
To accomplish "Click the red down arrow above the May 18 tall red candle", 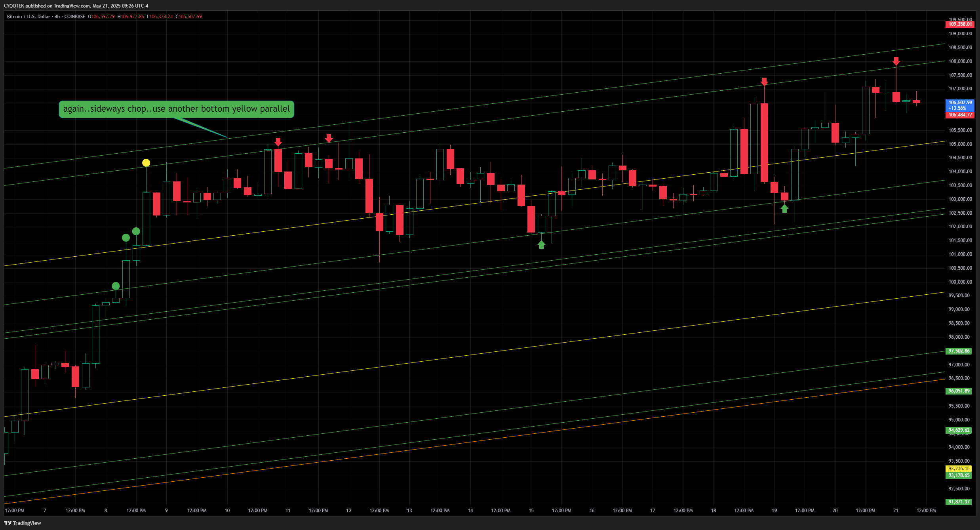I will tap(764, 82).
